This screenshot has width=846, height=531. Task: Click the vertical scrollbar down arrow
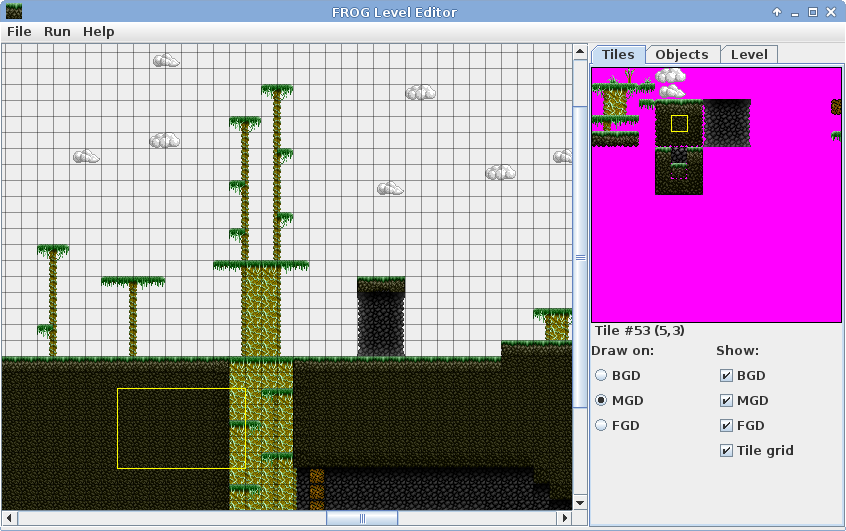click(580, 502)
